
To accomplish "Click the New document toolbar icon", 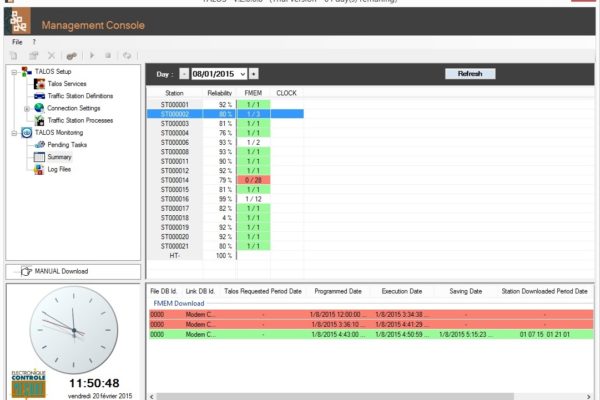I will (x=14, y=56).
